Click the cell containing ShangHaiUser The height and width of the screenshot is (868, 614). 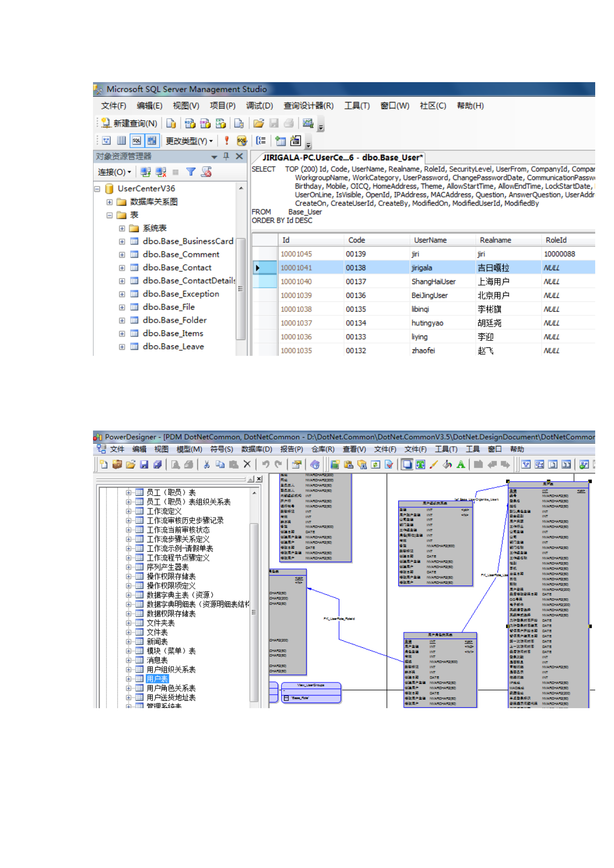(442, 282)
